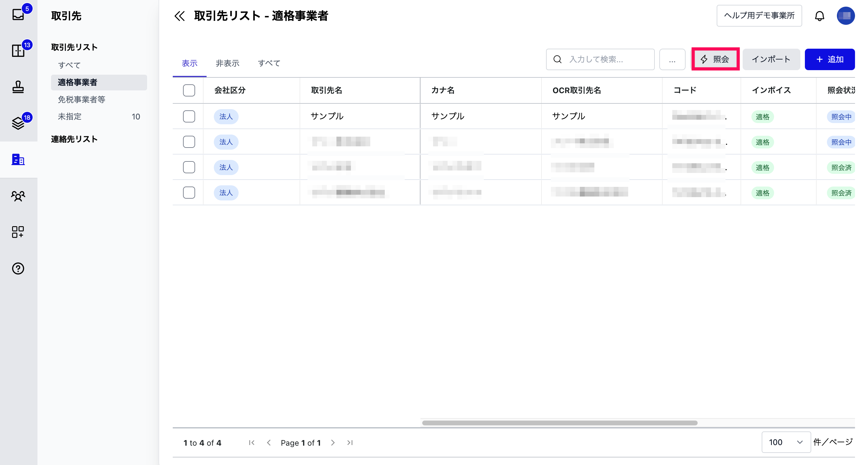Click サンプル in the OCR取引先名 column

569,116
